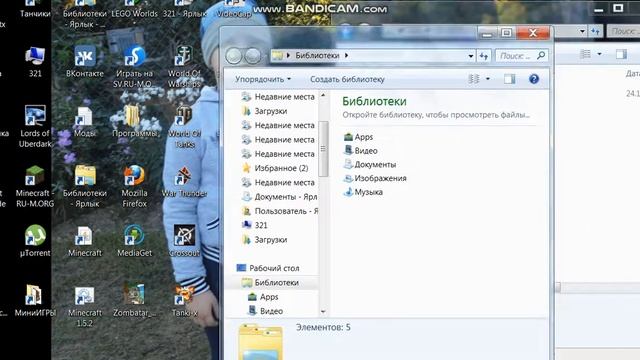Open the view options dropdown arrow

coord(487,79)
